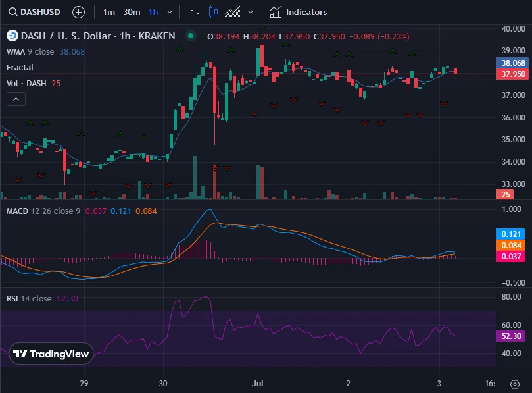Switch to candlestick chart type
The width and height of the screenshot is (532, 393).
click(x=213, y=13)
